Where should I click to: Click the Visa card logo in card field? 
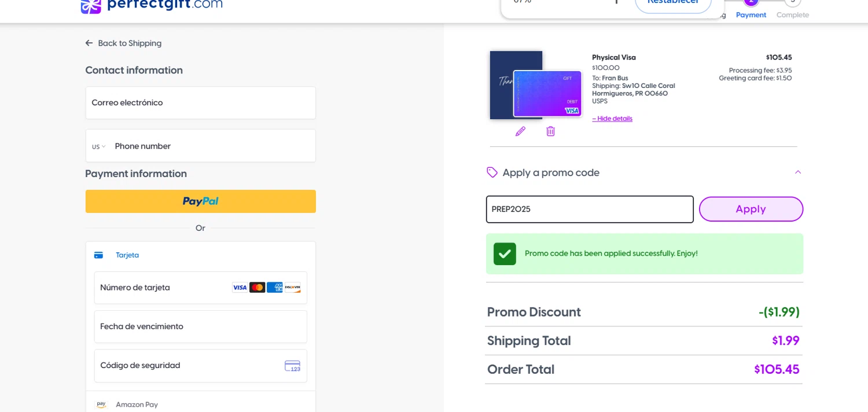(240, 288)
